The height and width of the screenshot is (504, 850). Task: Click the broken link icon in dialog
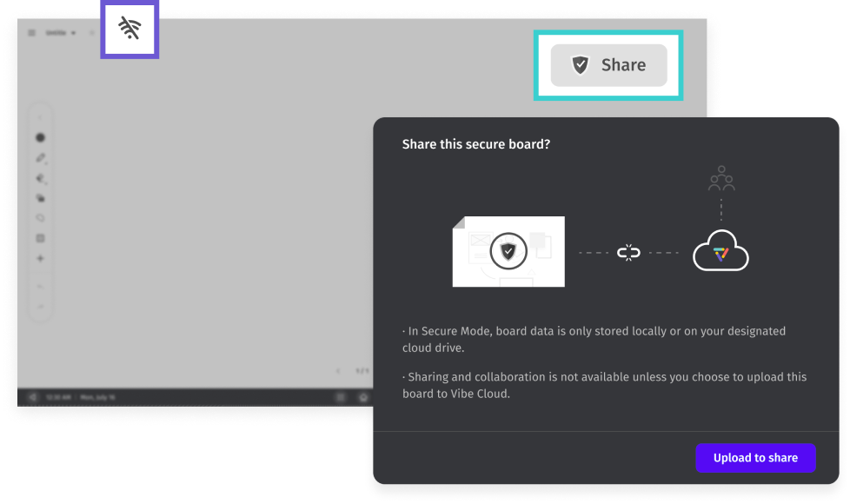tap(628, 253)
